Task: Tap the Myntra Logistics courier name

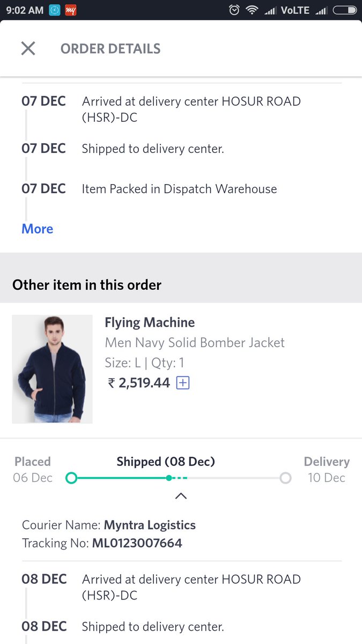Action: point(150,525)
